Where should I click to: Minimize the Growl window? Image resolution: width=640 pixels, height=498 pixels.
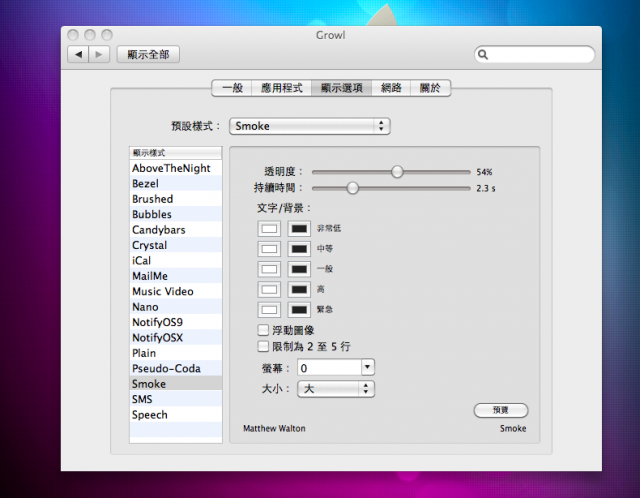coord(90,35)
